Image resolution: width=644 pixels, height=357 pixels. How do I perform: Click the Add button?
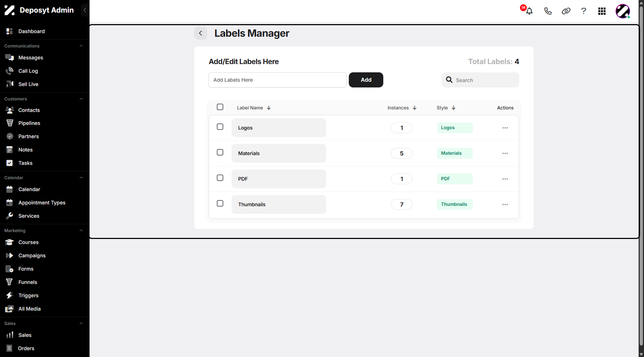click(x=366, y=80)
